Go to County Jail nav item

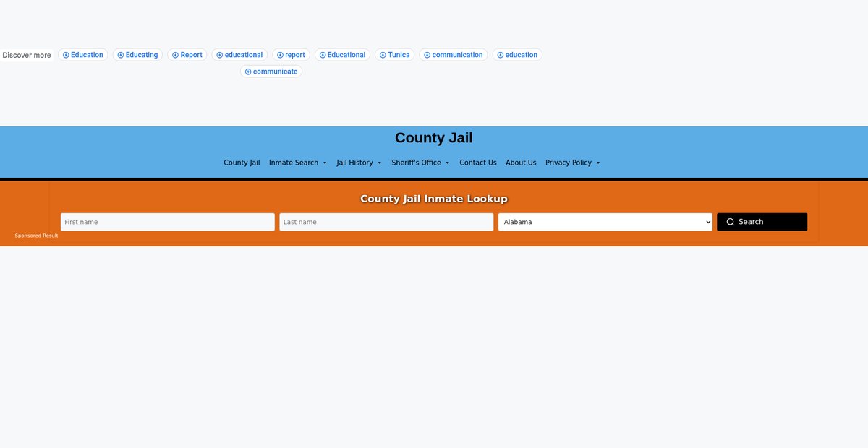[242, 163]
